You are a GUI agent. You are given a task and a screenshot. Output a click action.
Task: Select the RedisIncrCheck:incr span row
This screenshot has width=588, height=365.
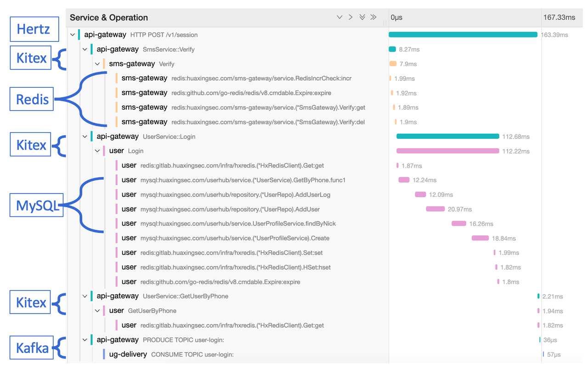(x=261, y=78)
